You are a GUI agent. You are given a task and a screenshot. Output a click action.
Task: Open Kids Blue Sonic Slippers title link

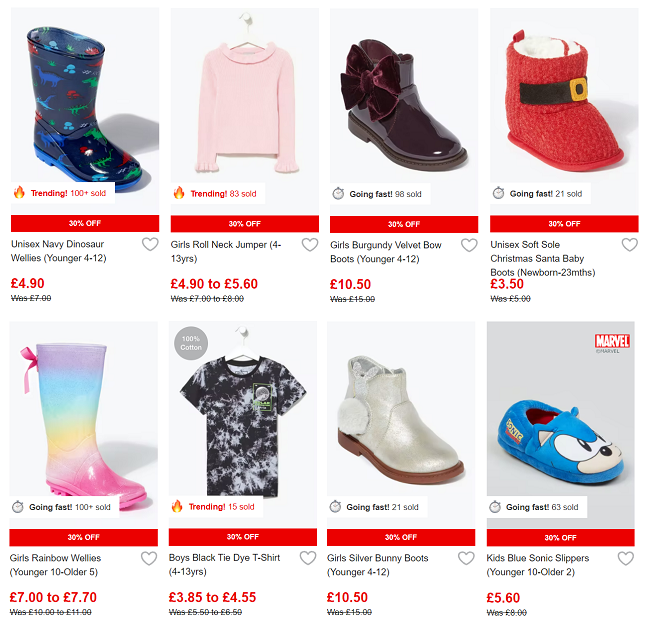538,565
